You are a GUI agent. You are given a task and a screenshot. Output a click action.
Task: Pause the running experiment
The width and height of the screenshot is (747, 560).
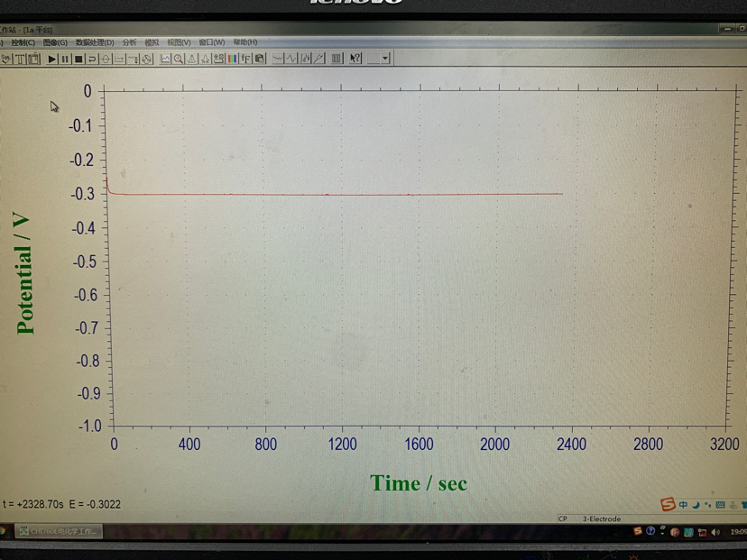point(65,59)
